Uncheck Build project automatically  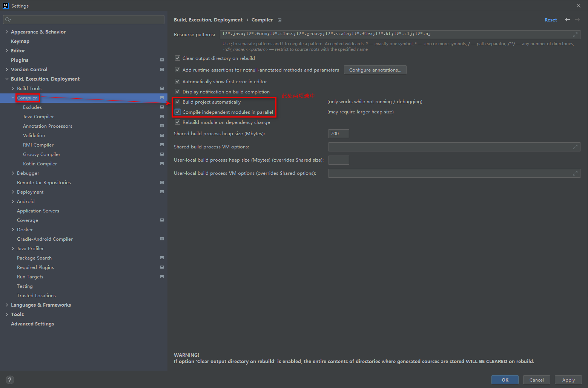pyautogui.click(x=178, y=102)
